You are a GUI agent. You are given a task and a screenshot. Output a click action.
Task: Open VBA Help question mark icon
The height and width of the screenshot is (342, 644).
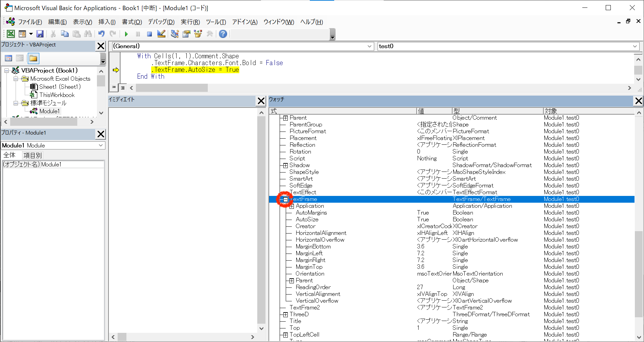(x=223, y=34)
